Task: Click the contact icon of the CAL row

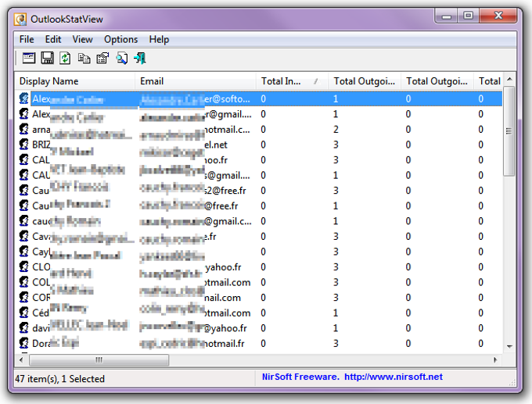Action: point(23,159)
